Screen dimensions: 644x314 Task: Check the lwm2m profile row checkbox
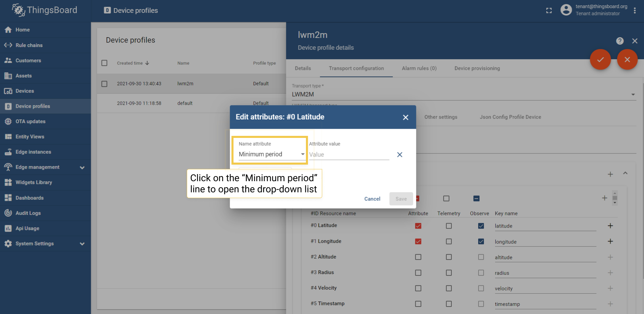[x=104, y=83]
